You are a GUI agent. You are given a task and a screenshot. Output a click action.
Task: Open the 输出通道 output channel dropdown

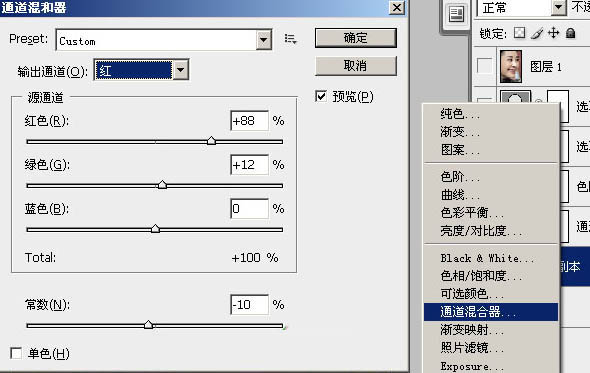click(181, 70)
